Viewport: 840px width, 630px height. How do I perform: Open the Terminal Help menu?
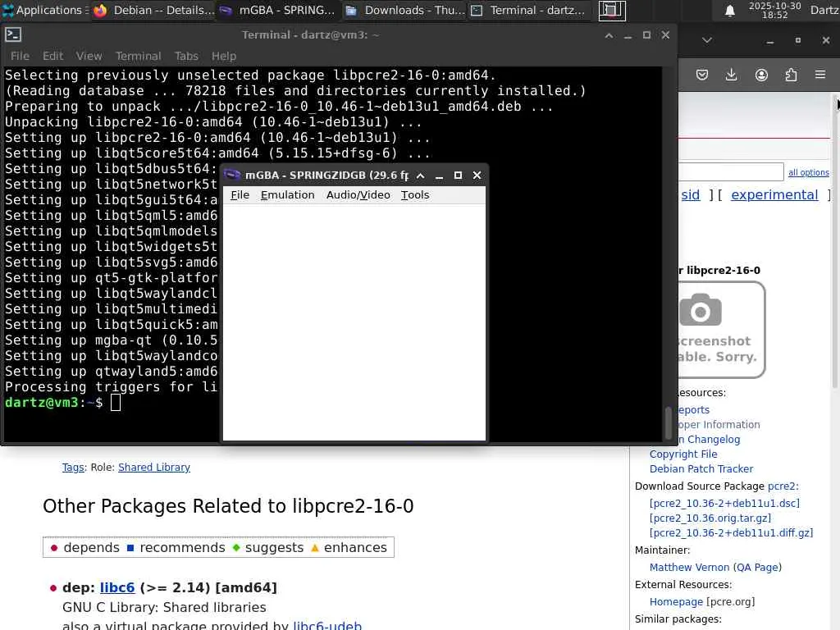point(224,56)
